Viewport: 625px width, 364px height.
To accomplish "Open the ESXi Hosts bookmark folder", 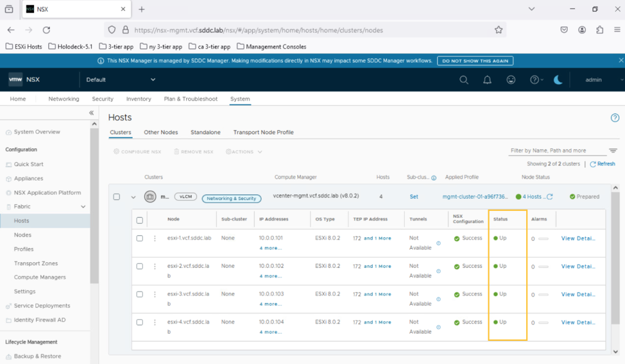I will click(24, 46).
